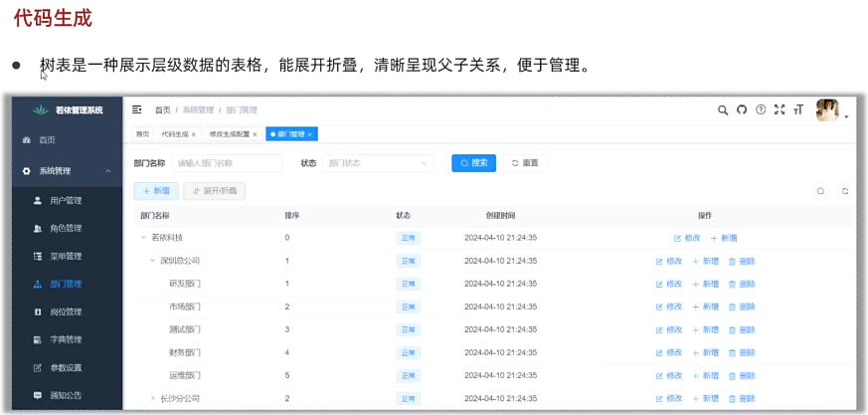This screenshot has width=868, height=415.
Task: Collapse the 系统管理 sidebar menu
Action: (x=67, y=171)
